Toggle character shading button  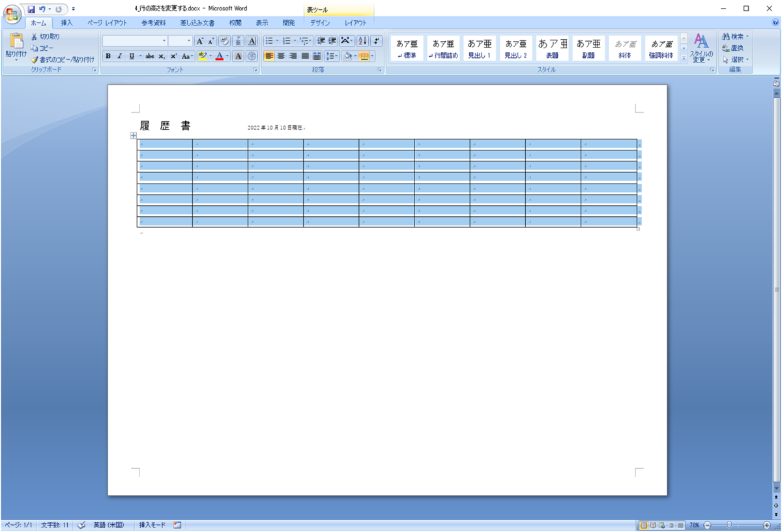coord(239,56)
